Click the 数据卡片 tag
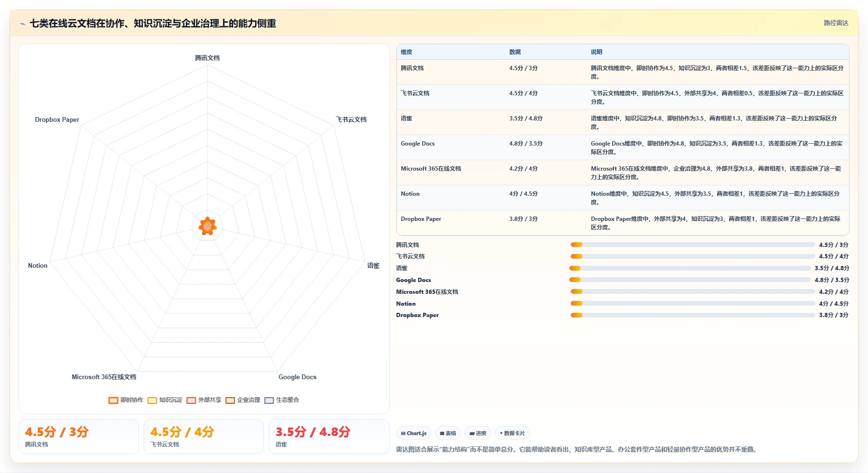Screen dimensions: 868x473 coord(512,433)
